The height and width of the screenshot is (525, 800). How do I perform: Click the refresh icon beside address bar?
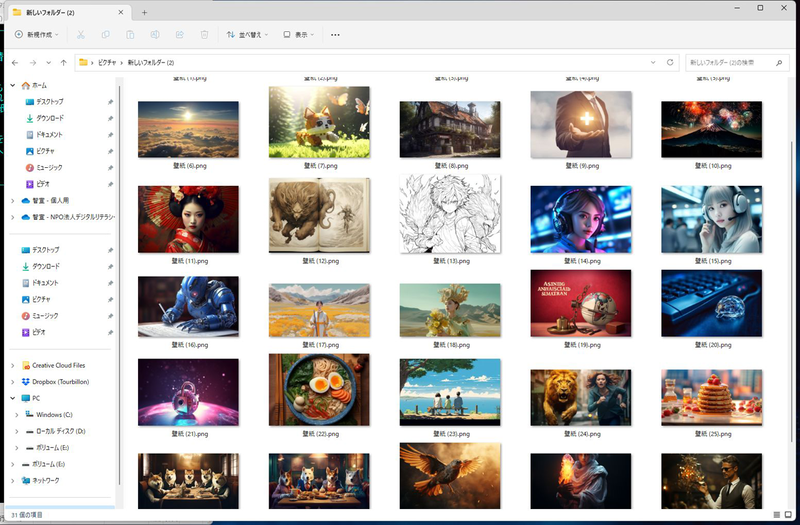point(670,62)
